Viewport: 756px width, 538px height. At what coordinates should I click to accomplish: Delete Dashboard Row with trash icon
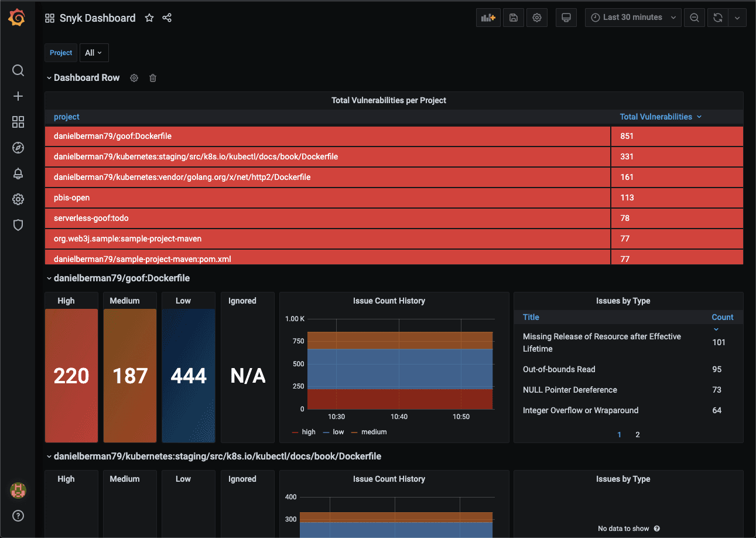tap(153, 78)
